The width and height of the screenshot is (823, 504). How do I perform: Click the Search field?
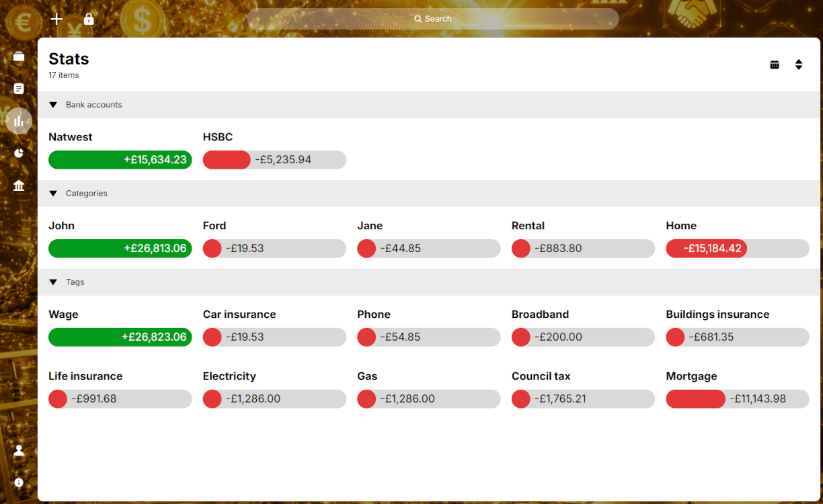point(433,19)
